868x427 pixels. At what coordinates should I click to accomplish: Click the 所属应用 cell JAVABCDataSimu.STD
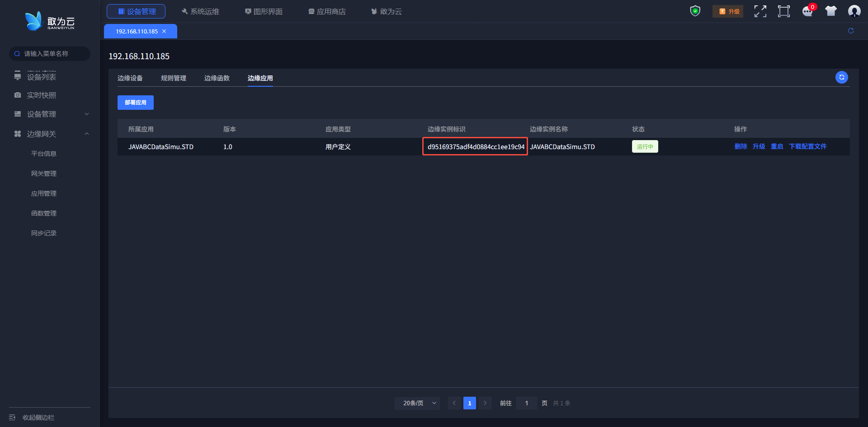(x=161, y=147)
